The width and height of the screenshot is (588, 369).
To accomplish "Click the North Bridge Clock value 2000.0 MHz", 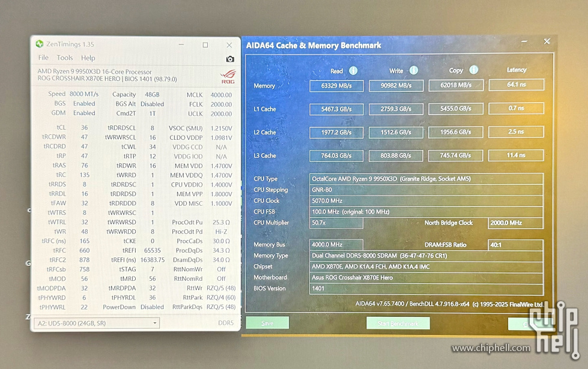I will point(515,223).
